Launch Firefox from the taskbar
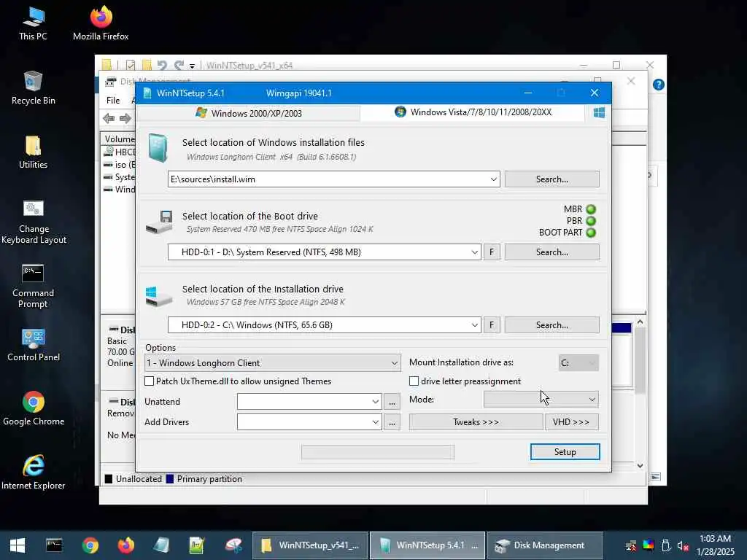Viewport: 747px width, 560px height. click(x=125, y=545)
